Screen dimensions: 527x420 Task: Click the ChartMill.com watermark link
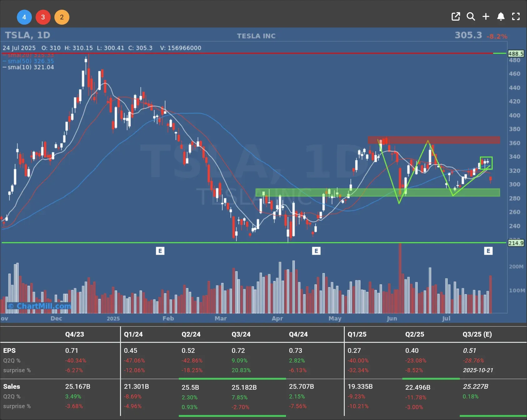tap(40, 306)
